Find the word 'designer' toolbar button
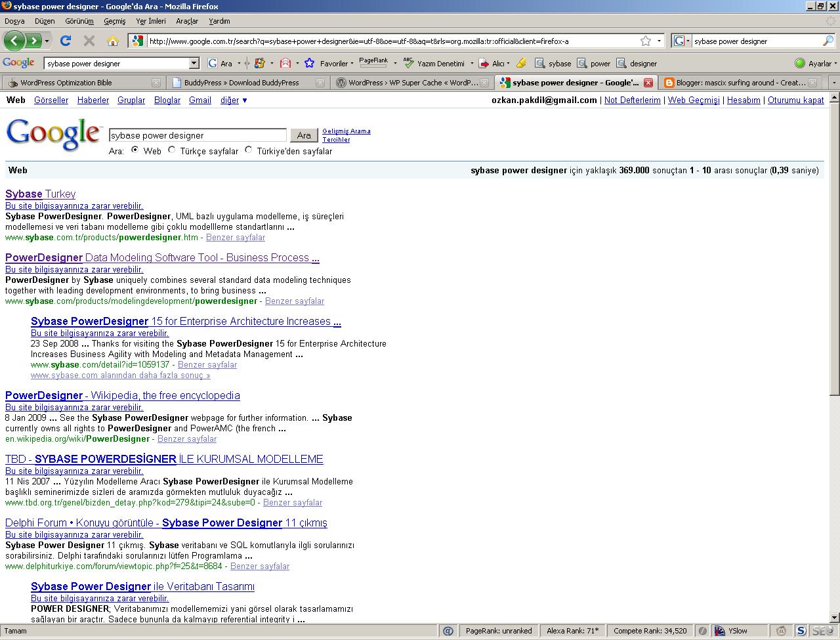 tap(637, 64)
